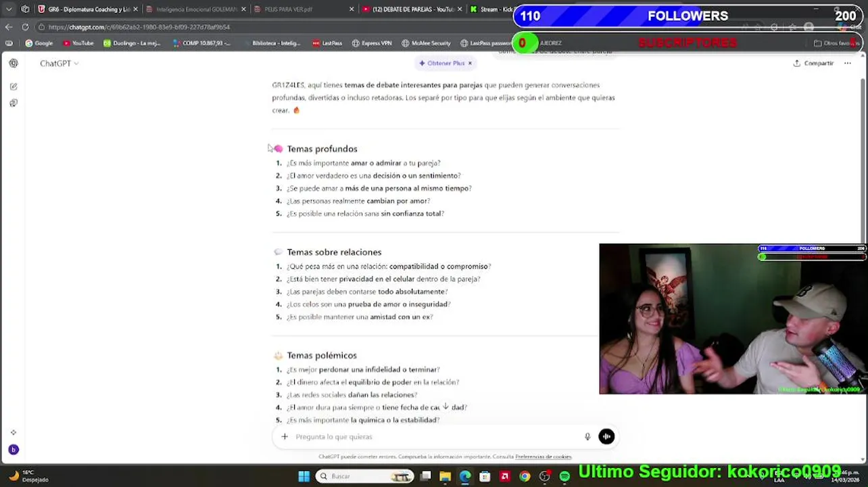868x487 pixels.
Task: Open the Express VPN bookmark
Action: coord(372,43)
